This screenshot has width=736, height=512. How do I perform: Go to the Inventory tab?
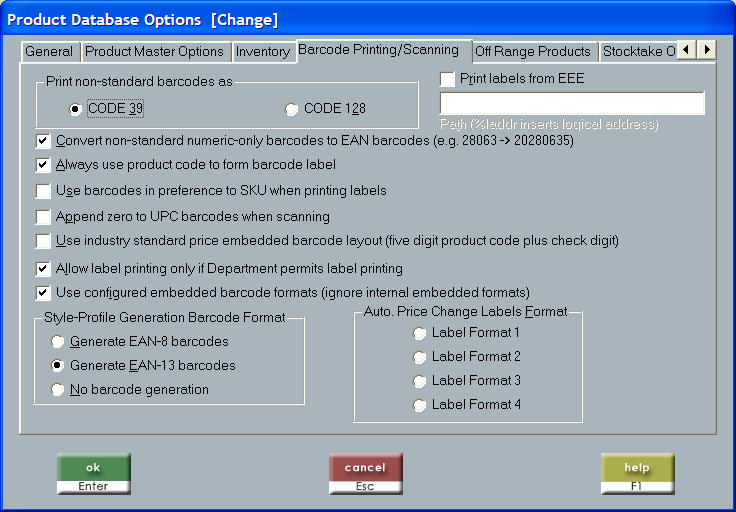(263, 52)
